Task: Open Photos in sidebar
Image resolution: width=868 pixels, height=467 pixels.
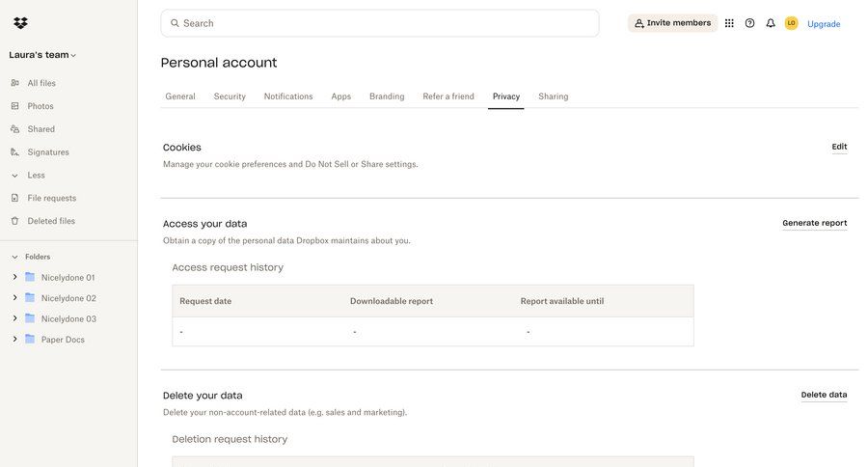Action: (x=41, y=106)
